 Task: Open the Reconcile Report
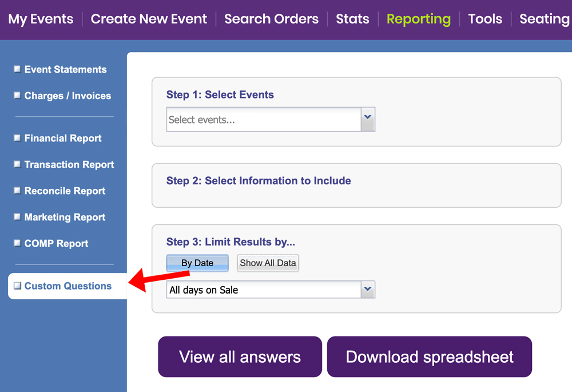[65, 191]
